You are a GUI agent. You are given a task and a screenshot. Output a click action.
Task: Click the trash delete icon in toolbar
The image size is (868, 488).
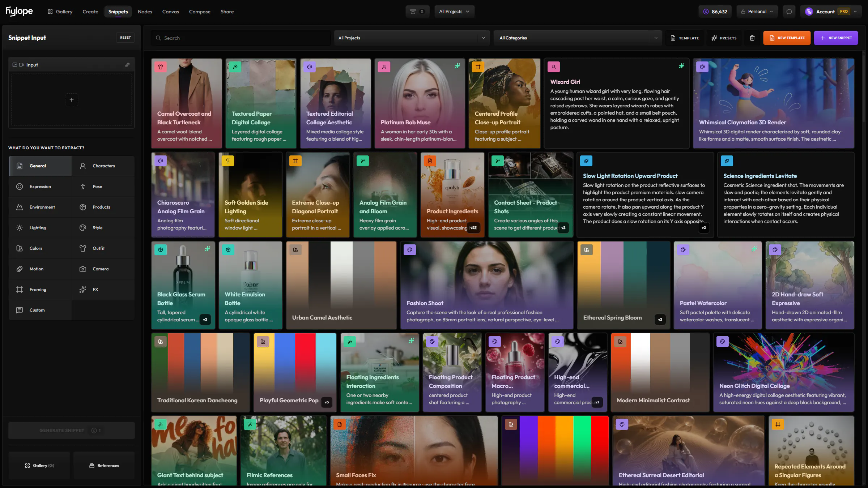click(x=752, y=38)
